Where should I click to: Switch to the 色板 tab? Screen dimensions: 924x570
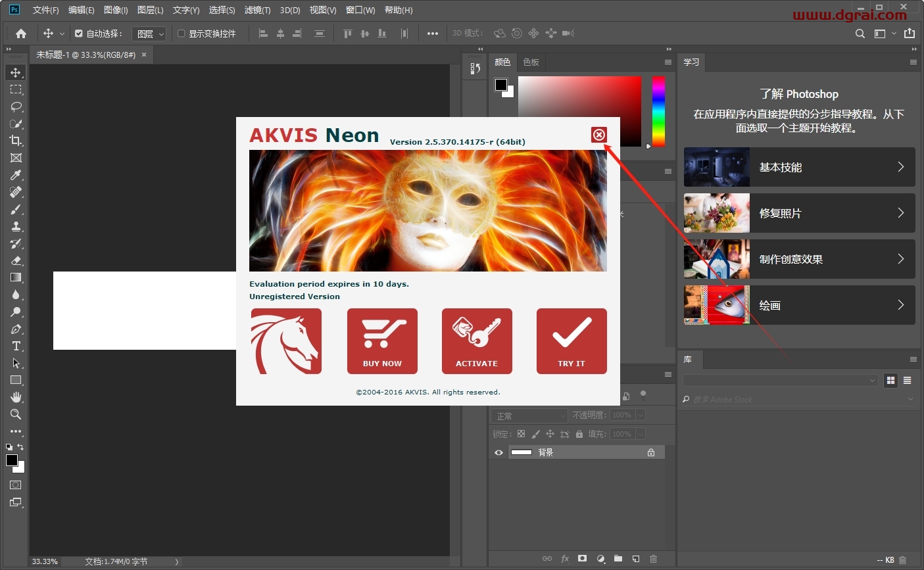(531, 62)
